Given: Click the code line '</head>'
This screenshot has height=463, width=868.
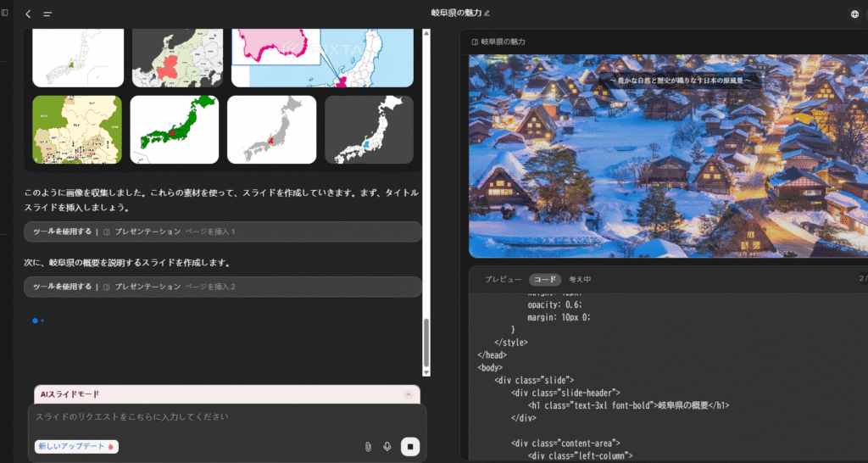Looking at the screenshot, I should pyautogui.click(x=492, y=355).
